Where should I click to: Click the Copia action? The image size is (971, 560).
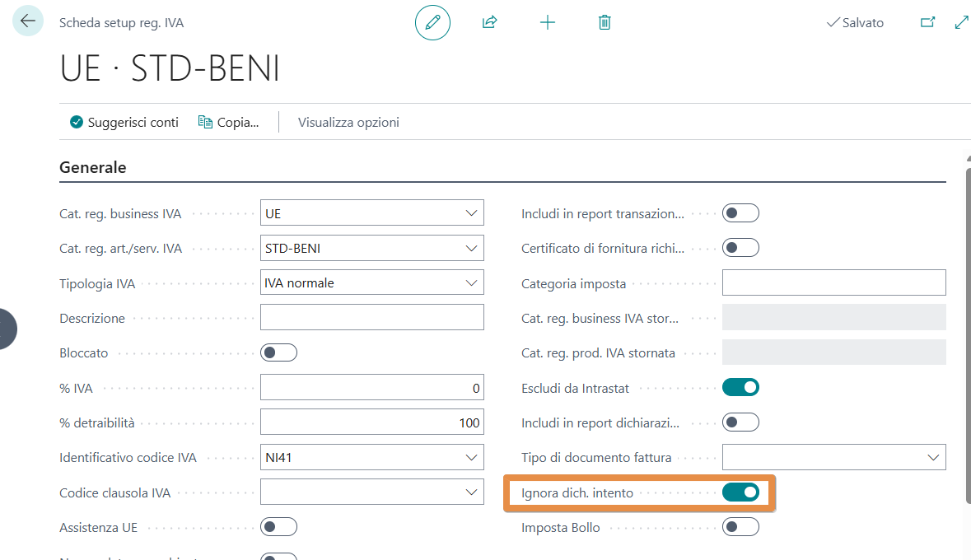[229, 123]
